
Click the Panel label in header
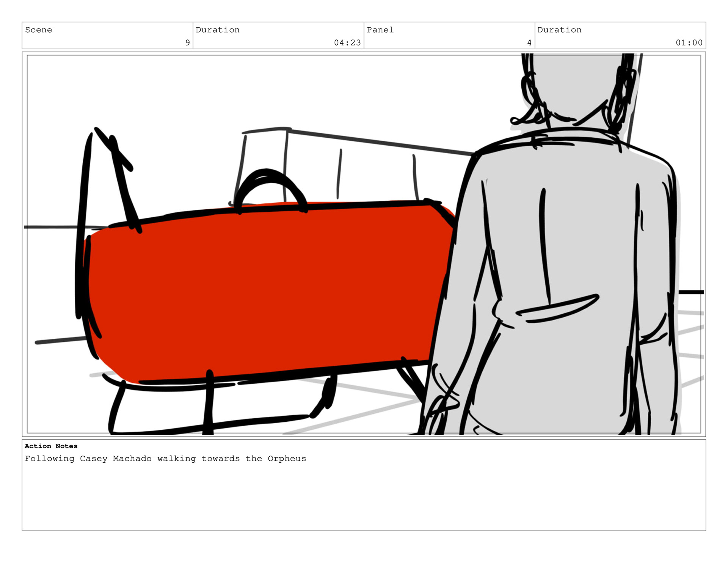pos(380,30)
